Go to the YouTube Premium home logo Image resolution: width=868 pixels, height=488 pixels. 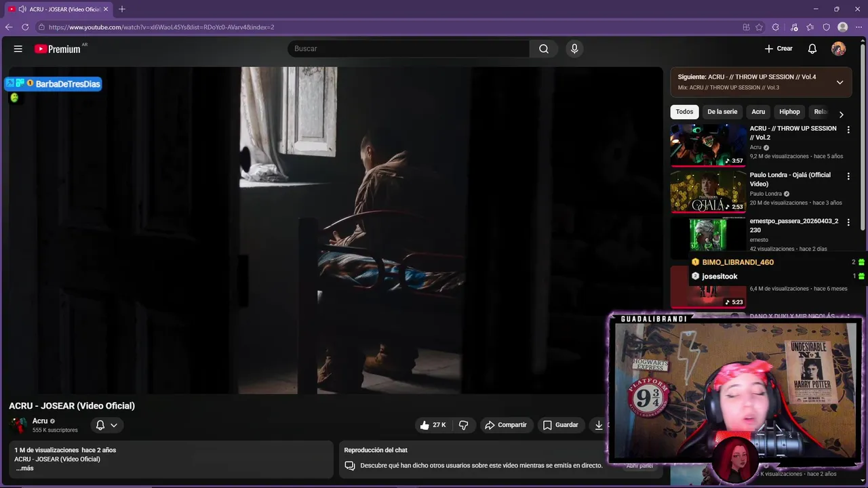[x=58, y=49]
